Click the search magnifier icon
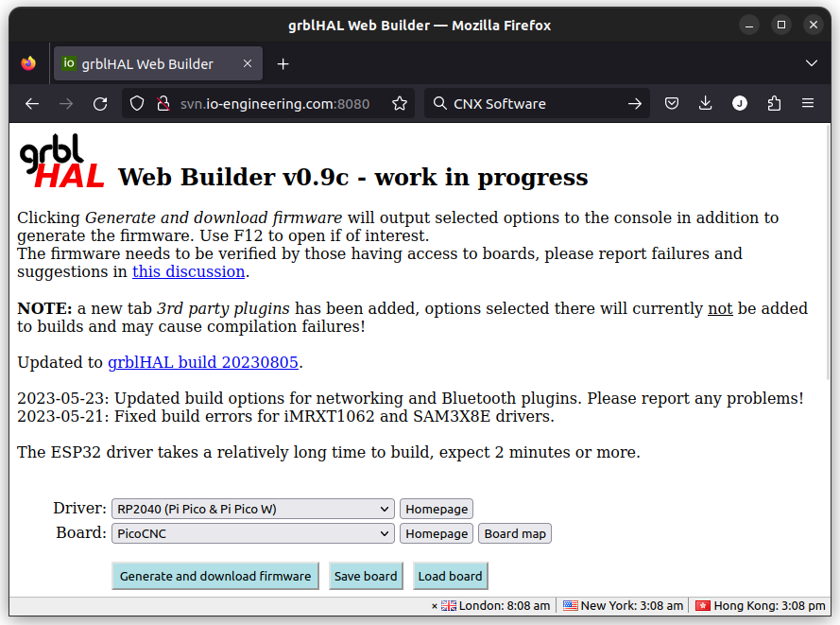Image resolution: width=840 pixels, height=625 pixels. [x=439, y=103]
